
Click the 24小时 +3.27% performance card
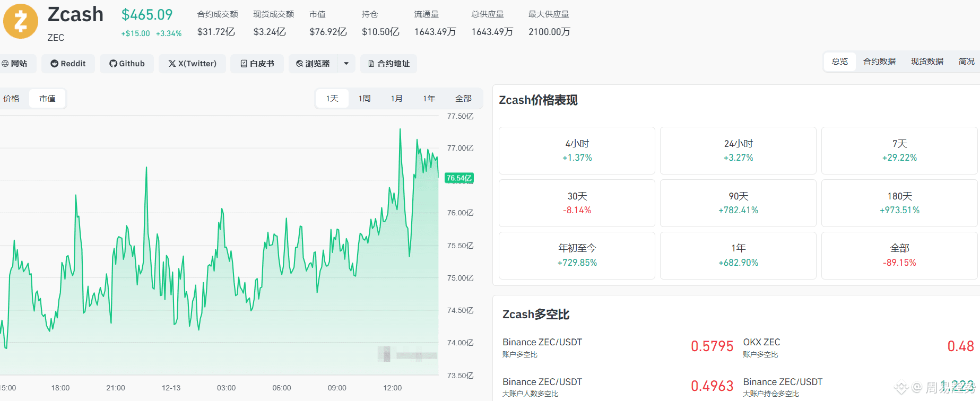(739, 151)
